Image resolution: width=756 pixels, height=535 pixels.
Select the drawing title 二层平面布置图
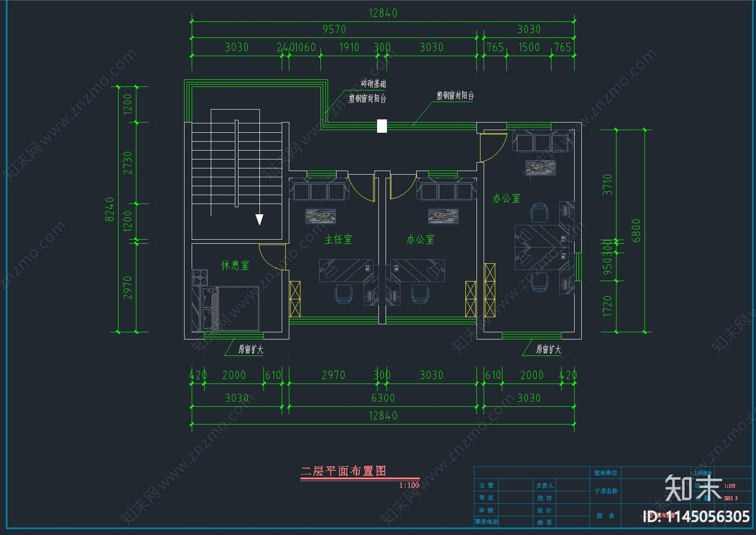coord(344,471)
